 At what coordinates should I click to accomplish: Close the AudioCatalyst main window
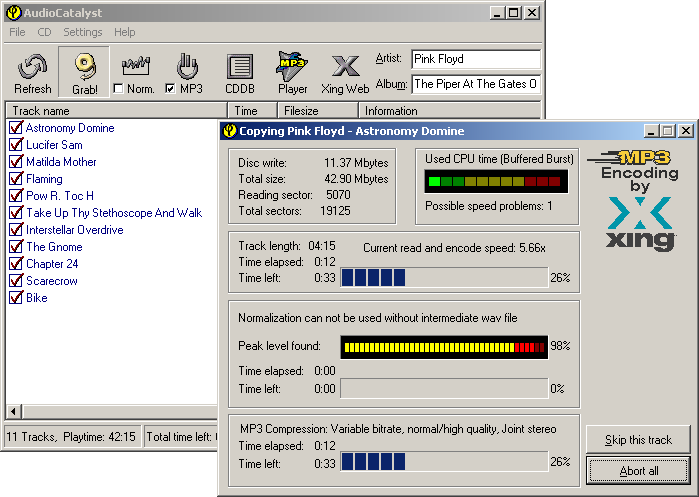tap(532, 12)
